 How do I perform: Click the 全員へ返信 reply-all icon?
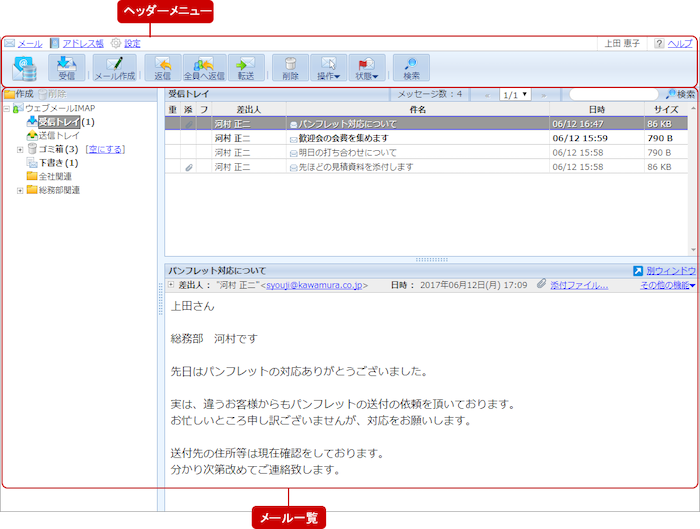(204, 67)
